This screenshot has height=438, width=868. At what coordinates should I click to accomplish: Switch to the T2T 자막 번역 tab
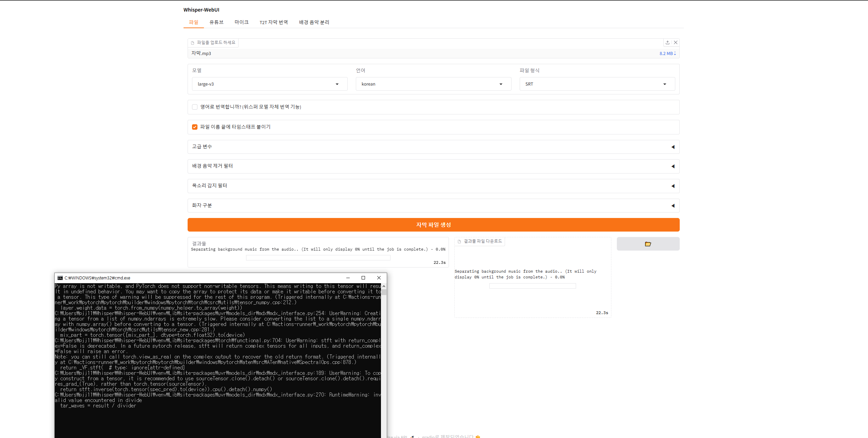tap(274, 22)
